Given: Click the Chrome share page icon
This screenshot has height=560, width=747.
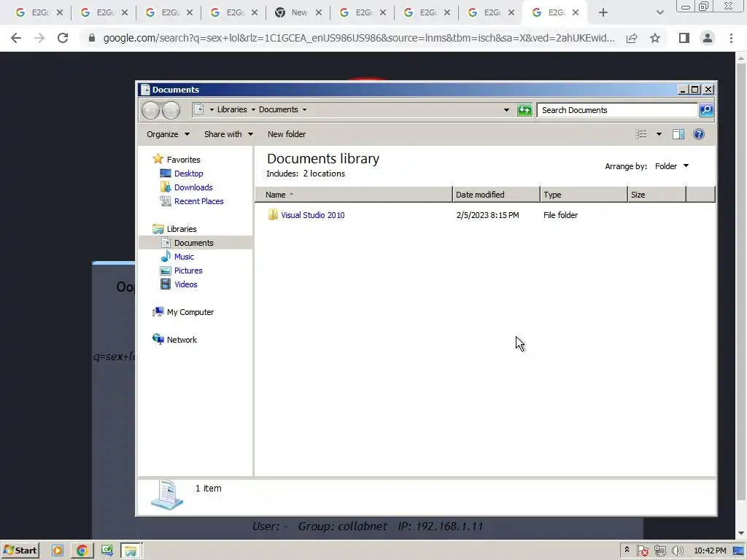Looking at the screenshot, I should [x=632, y=38].
